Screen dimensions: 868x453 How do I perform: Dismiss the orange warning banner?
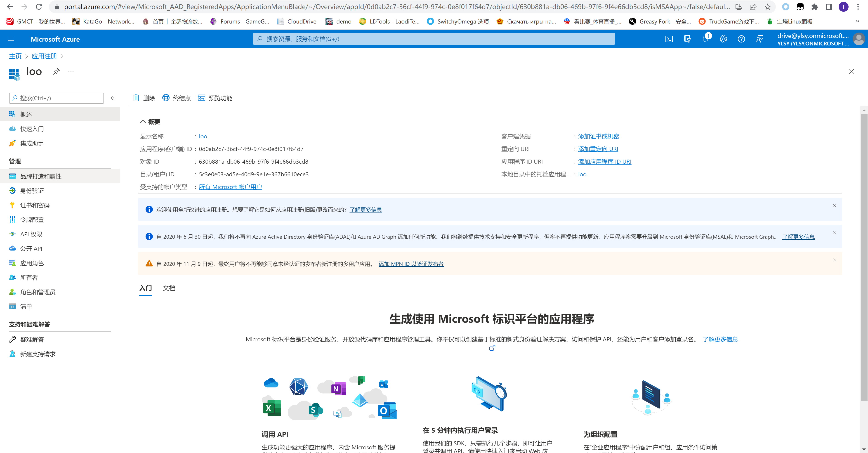[834, 260]
